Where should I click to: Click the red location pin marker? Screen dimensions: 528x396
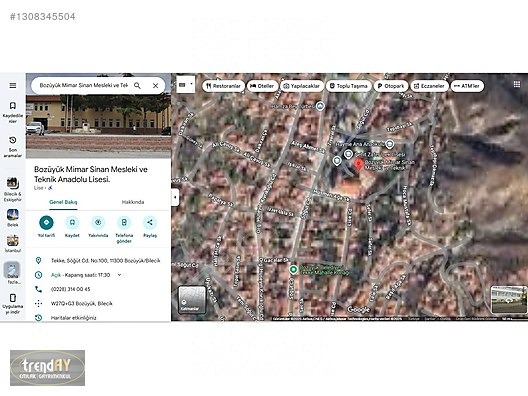click(359, 165)
